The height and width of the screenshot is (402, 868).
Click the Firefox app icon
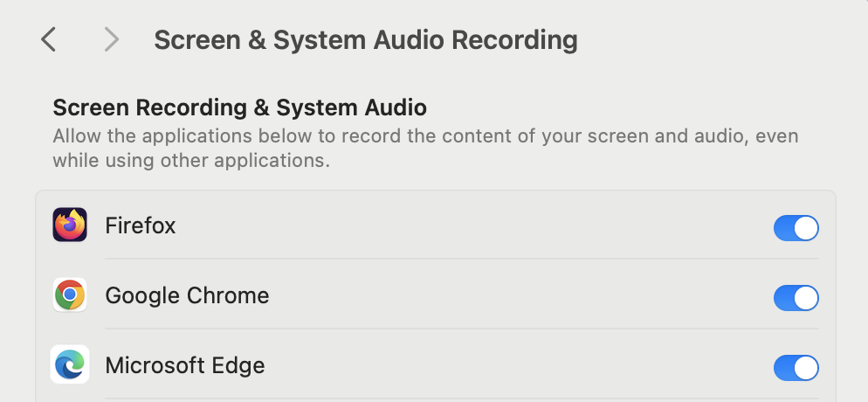pos(70,225)
